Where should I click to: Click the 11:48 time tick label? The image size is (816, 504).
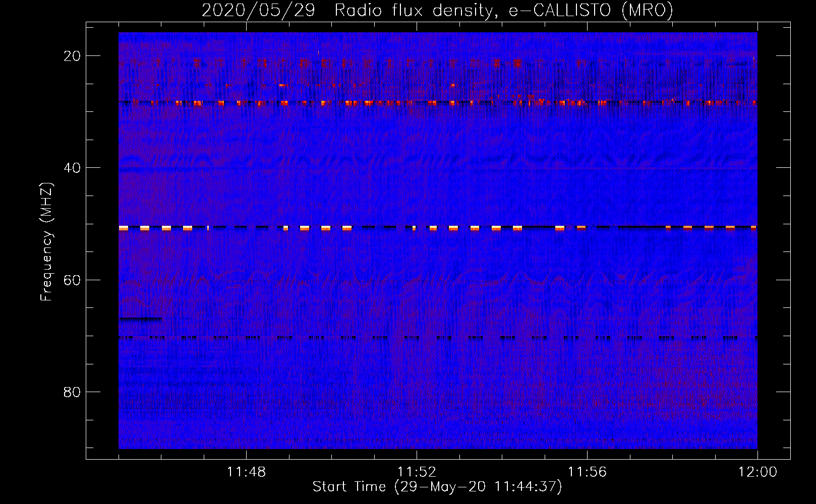pyautogui.click(x=246, y=472)
